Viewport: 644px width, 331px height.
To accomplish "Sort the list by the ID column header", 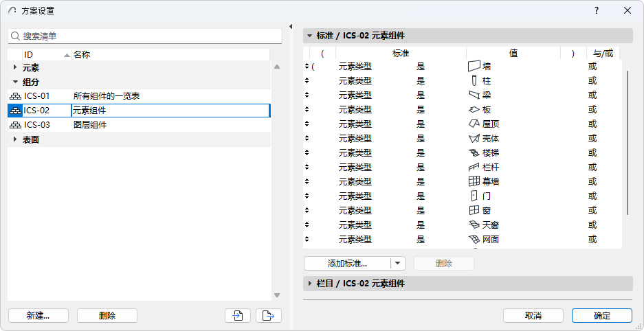I will pos(41,54).
